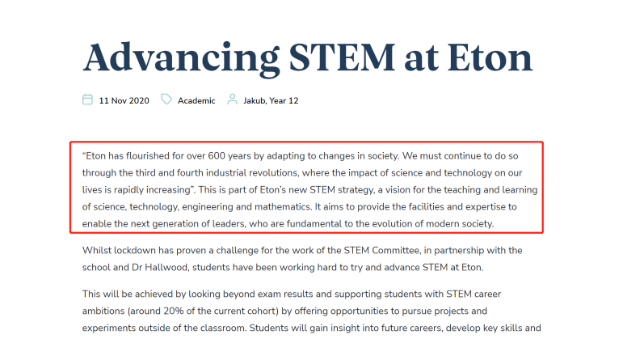Viewport: 644px width, 339px height.
Task: Click the paragraph starting 'This will be achieved'
Action: 311,311
